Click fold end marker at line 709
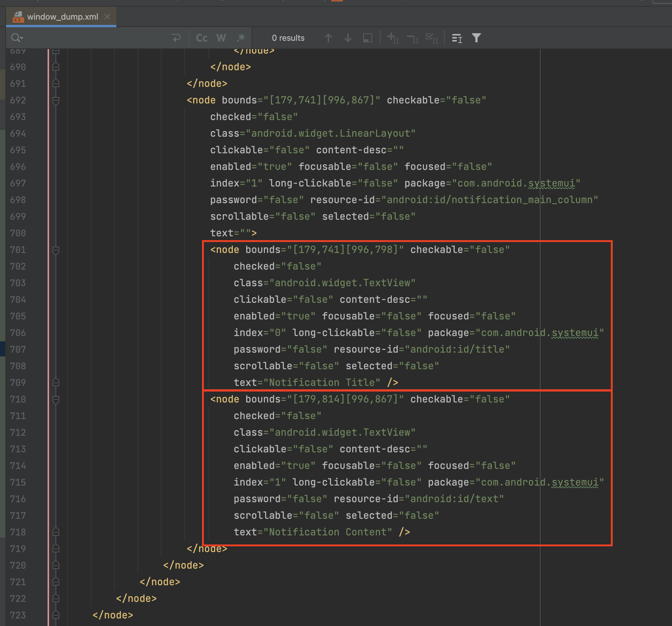 56,382
